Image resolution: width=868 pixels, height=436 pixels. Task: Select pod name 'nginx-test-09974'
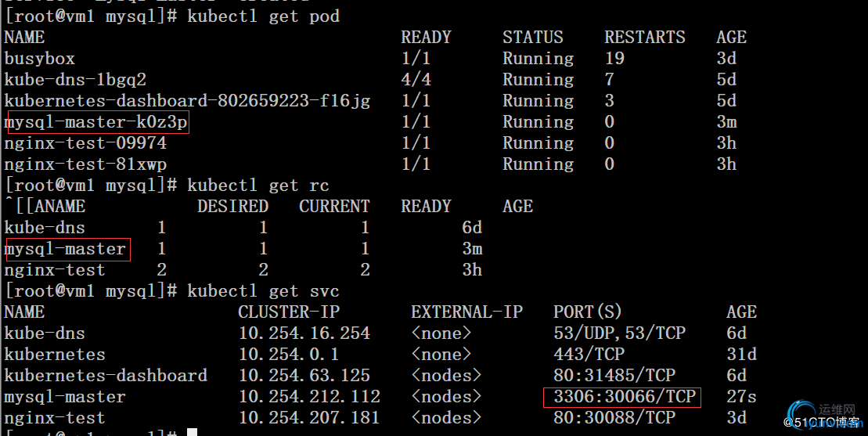(x=85, y=143)
